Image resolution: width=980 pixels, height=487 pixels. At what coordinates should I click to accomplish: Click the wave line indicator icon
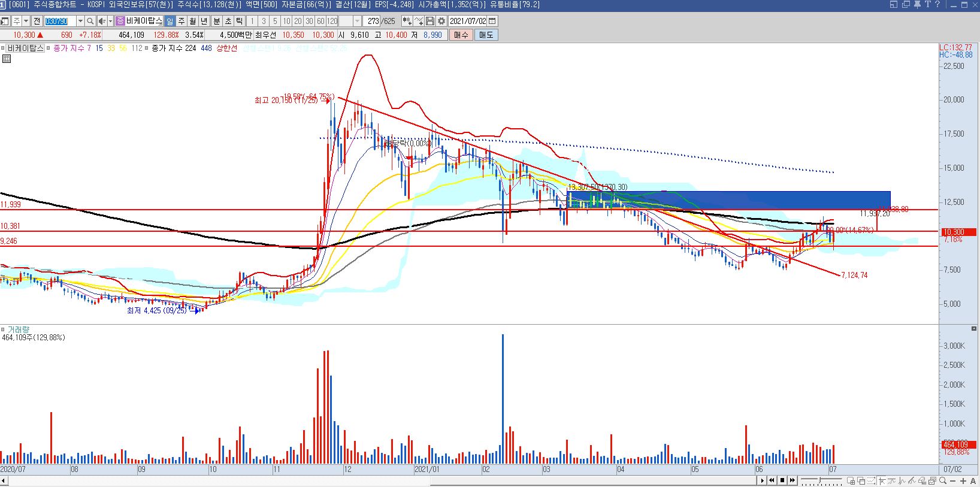pyautogui.click(x=902, y=480)
